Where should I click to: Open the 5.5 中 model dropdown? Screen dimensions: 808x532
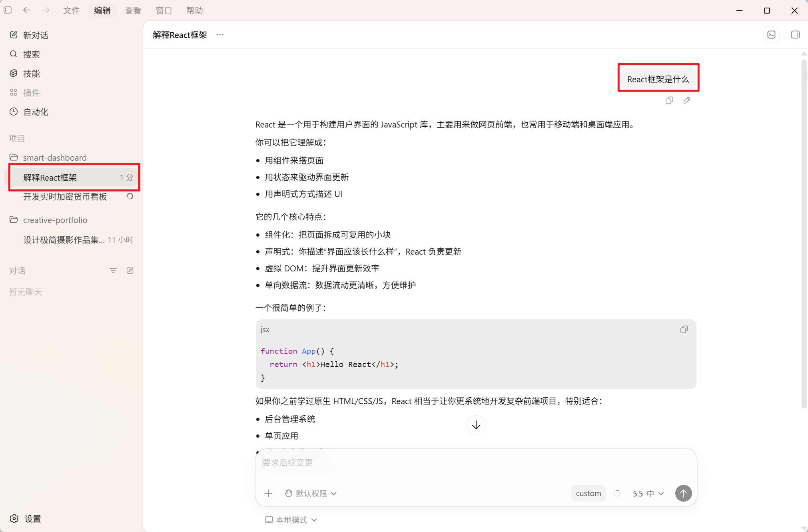point(648,494)
